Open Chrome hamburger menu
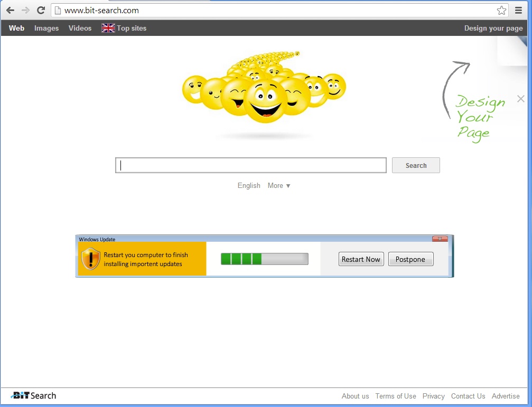The height and width of the screenshot is (407, 532). [x=518, y=11]
